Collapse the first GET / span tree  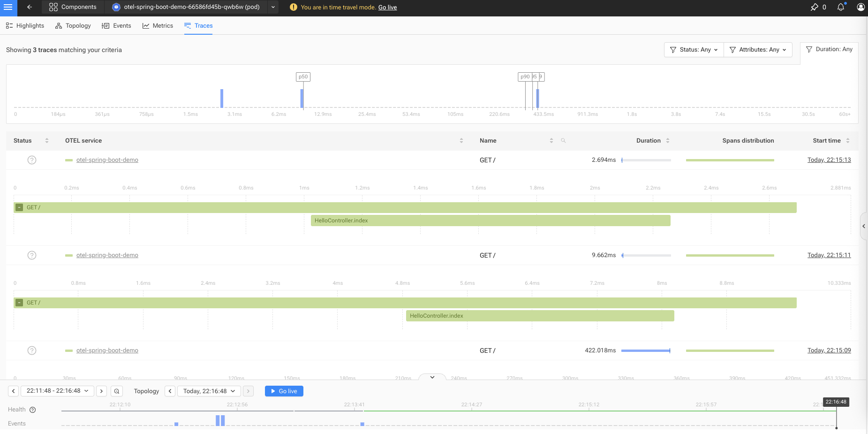pyautogui.click(x=19, y=207)
